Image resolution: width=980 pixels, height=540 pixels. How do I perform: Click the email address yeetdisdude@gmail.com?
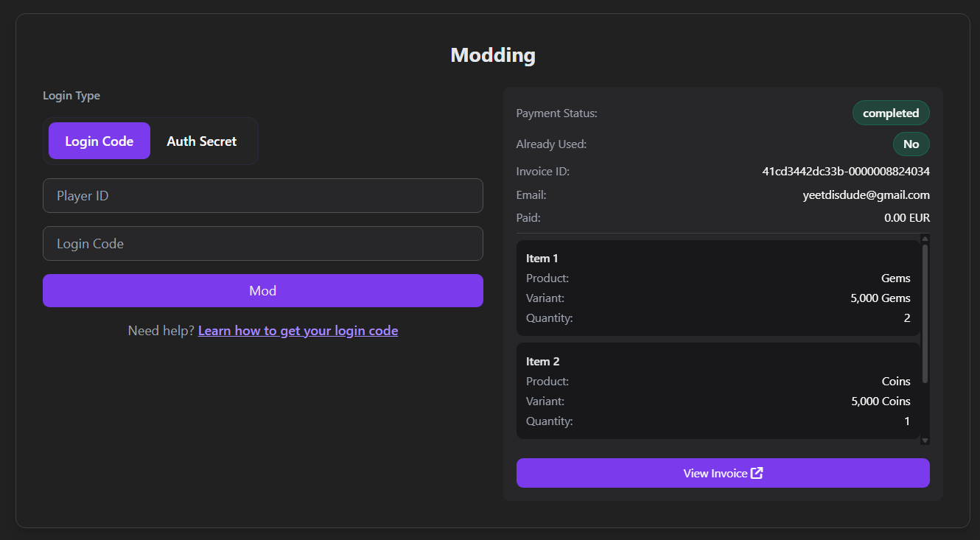pos(866,194)
